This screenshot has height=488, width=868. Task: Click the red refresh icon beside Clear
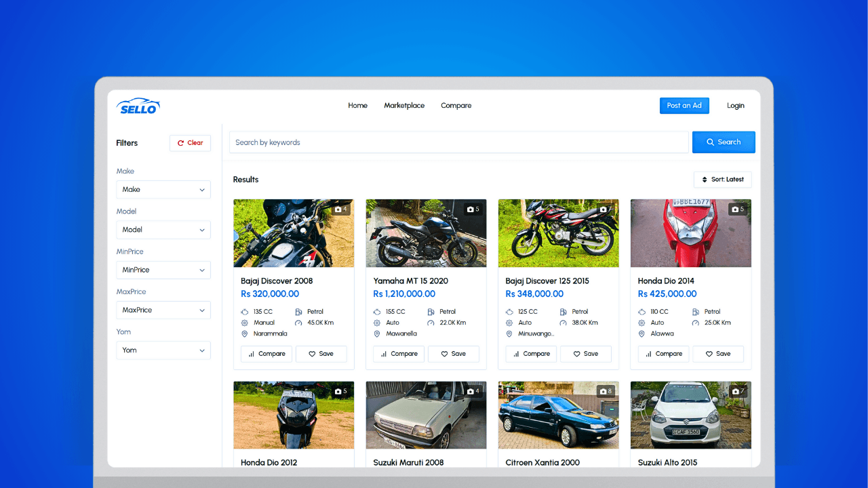point(181,143)
